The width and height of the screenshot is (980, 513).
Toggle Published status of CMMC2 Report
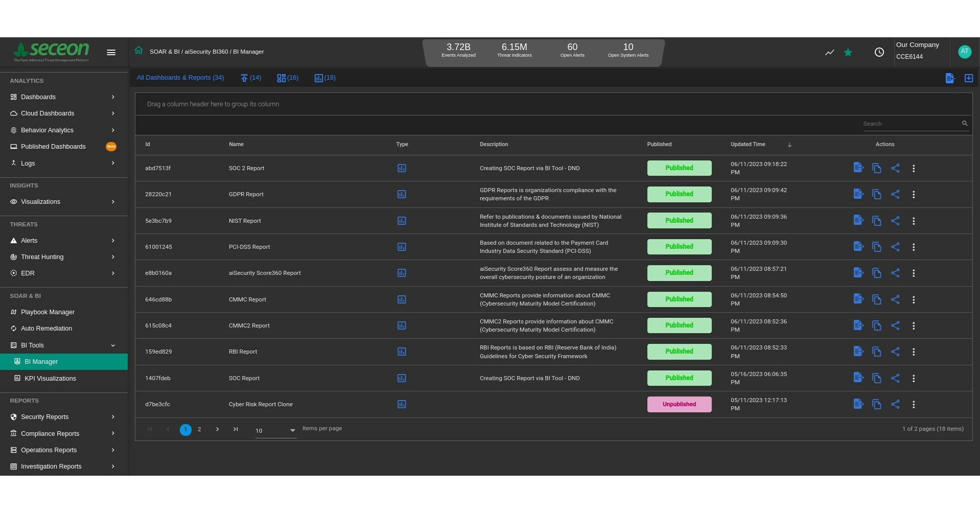[x=679, y=325]
